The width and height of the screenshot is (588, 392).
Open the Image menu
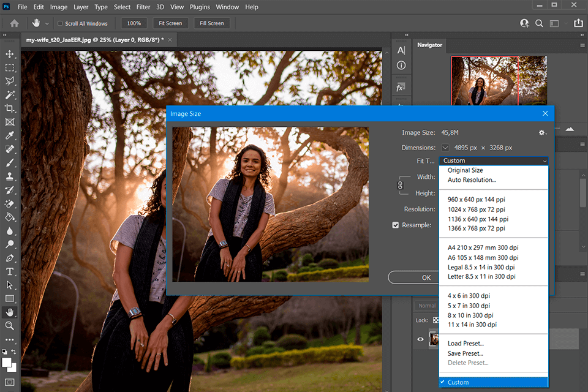[59, 7]
